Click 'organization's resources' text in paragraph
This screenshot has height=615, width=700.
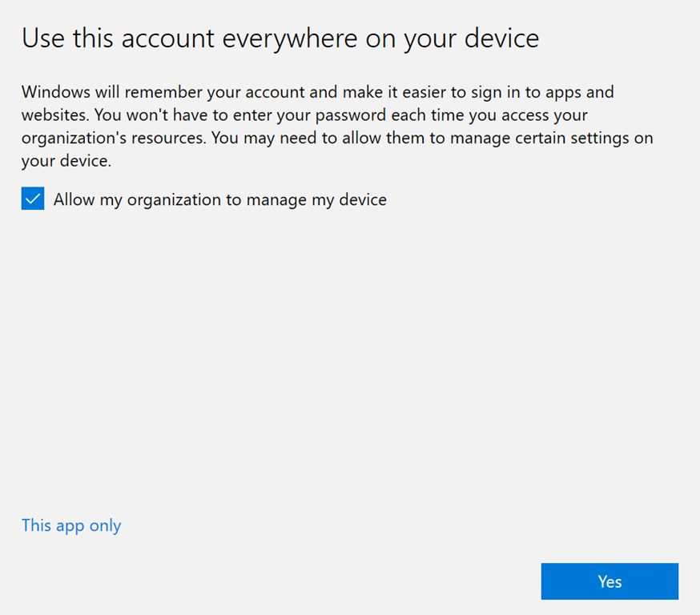click(x=114, y=138)
